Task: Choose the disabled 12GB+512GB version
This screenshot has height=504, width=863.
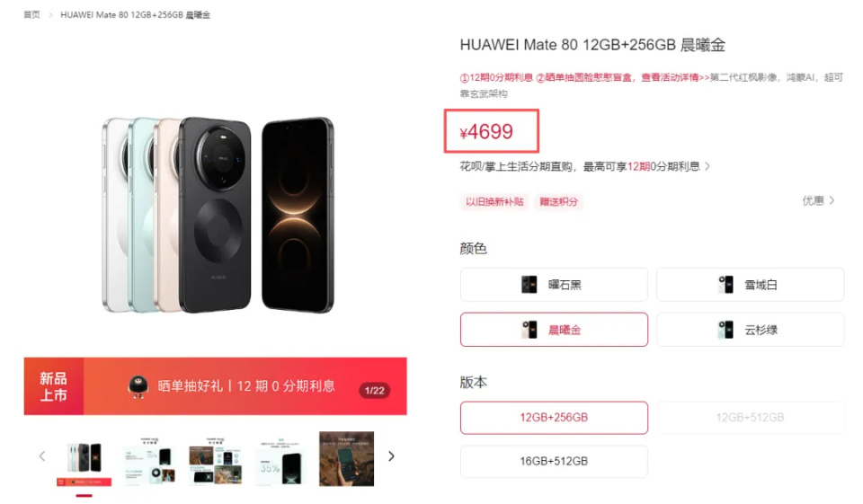Action: [750, 418]
